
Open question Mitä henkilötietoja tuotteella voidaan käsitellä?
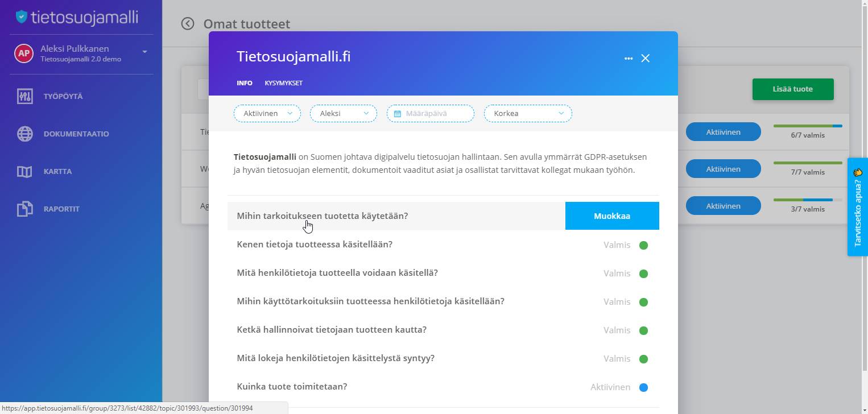[337, 273]
